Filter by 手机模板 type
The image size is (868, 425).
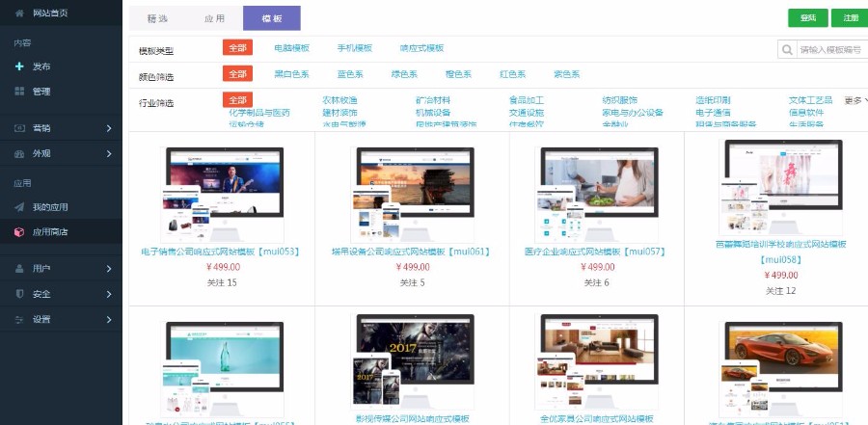pyautogui.click(x=355, y=48)
